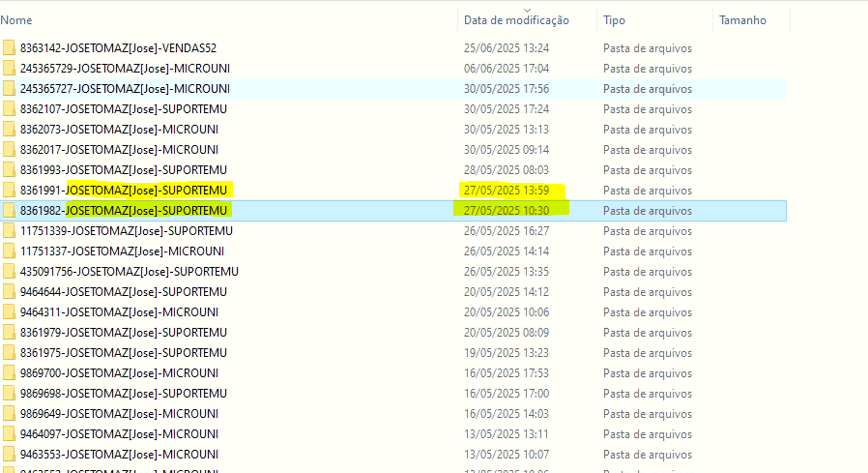This screenshot has width=868, height=473.
Task: Select folder name 11751339-JOSETOMAZ[Jose]-SUPORTEMU
Action: [x=127, y=231]
